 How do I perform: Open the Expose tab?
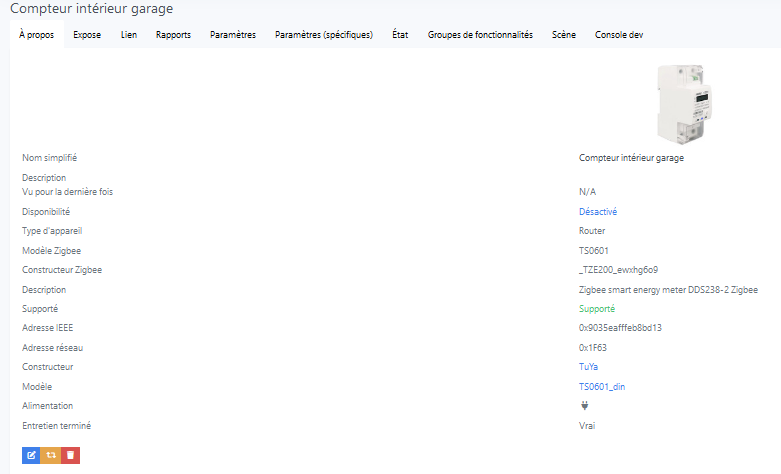87,35
